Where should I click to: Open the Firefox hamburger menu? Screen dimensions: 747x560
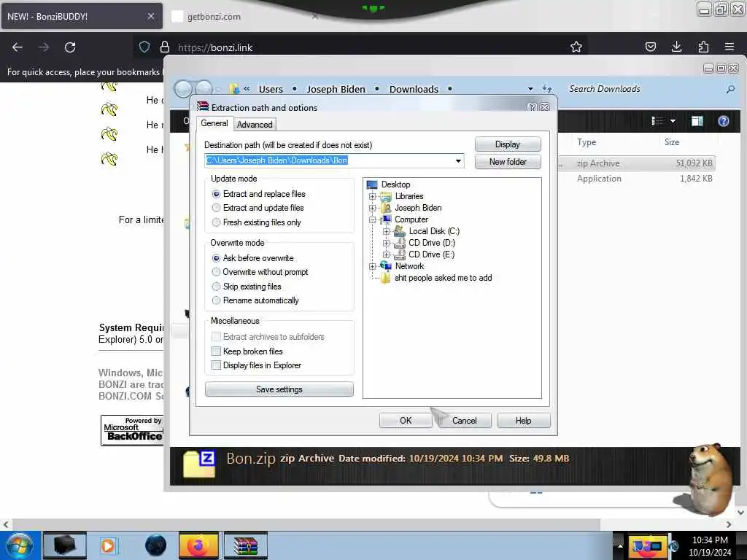[729, 47]
